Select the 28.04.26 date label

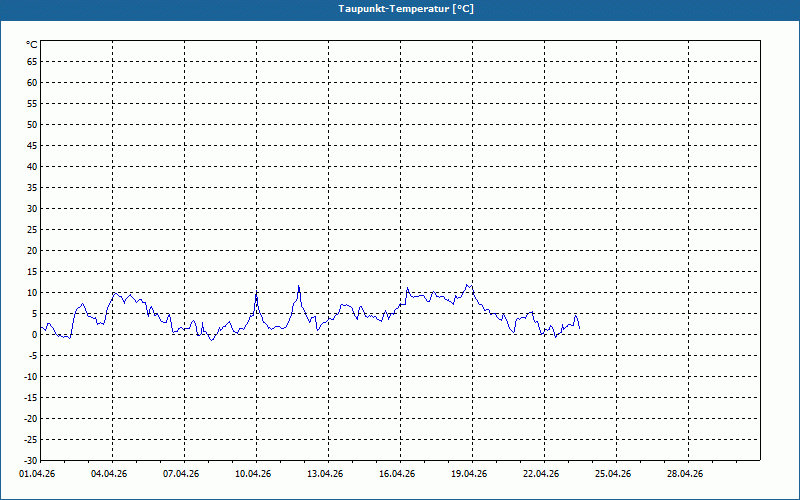pyautogui.click(x=685, y=474)
